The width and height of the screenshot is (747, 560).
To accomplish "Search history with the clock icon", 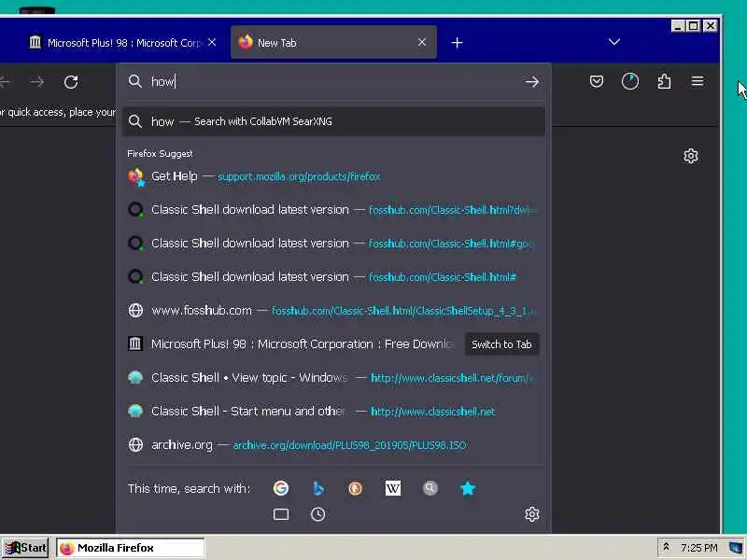I will point(317,514).
